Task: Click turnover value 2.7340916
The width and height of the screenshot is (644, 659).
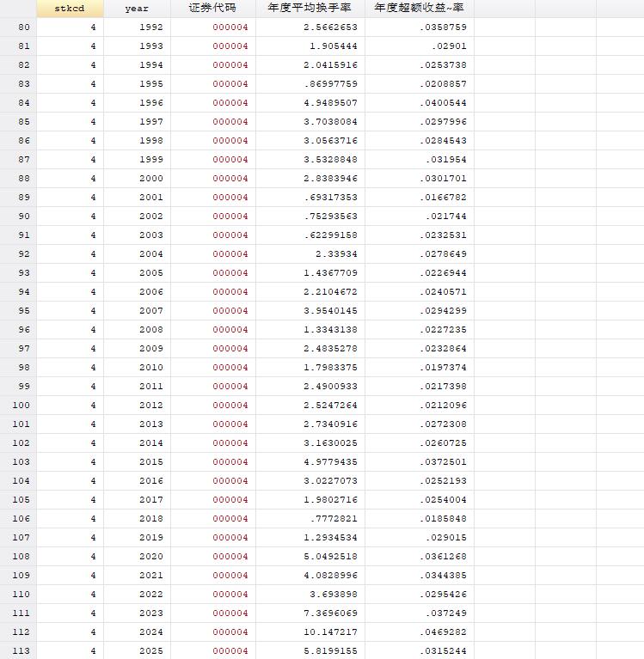Action: pos(310,424)
